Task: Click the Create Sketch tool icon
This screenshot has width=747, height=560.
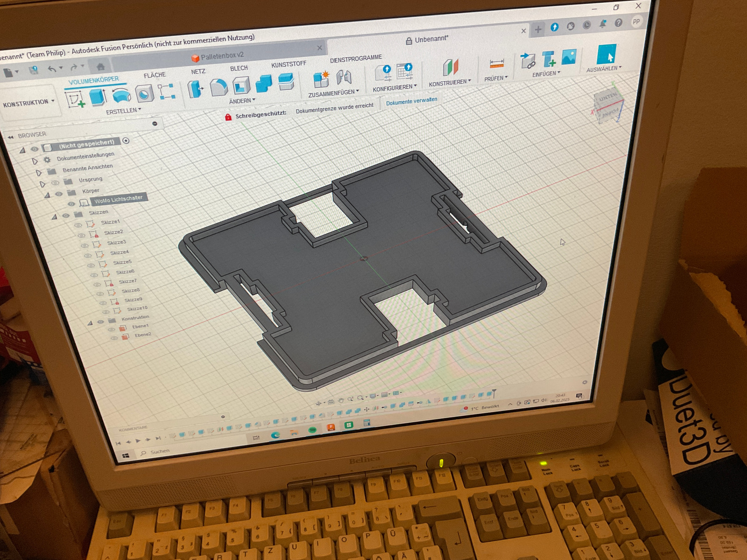Action: click(x=75, y=99)
